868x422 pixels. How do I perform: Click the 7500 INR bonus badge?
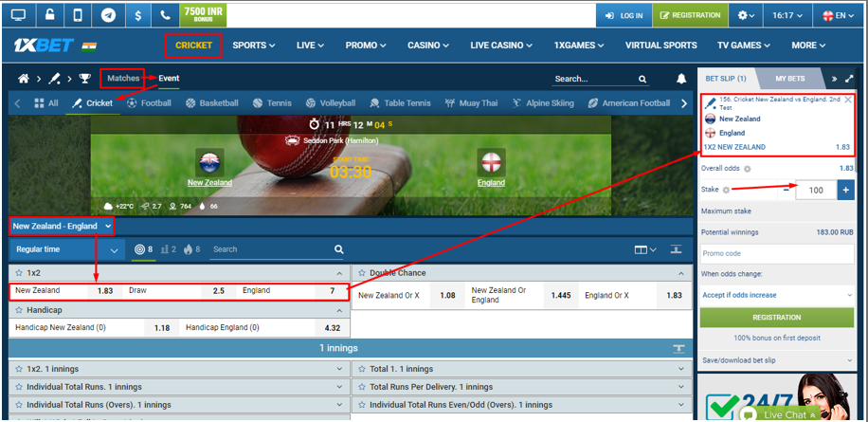[203, 15]
